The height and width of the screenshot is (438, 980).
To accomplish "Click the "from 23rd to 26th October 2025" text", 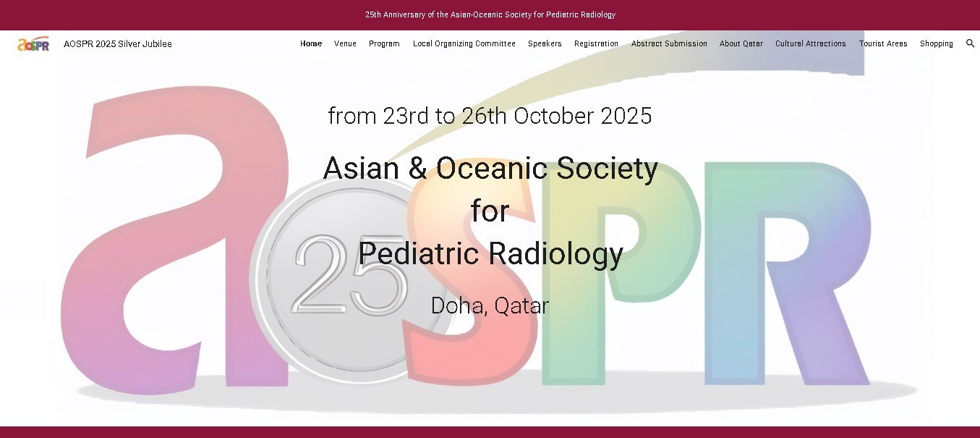I will click(x=490, y=116).
